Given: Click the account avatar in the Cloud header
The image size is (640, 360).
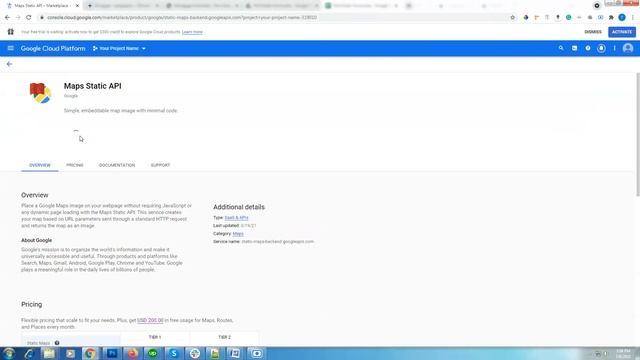Looking at the screenshot, I should tap(628, 48).
